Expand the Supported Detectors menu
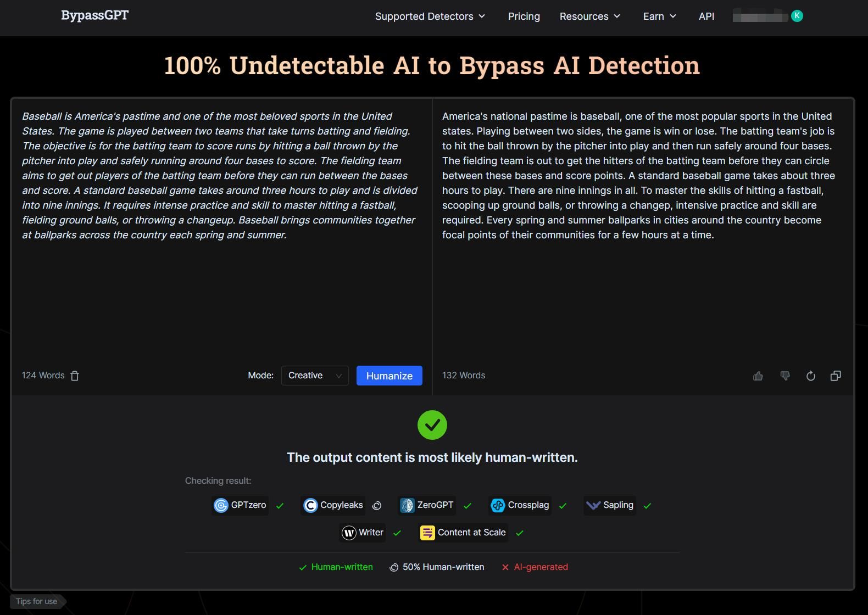The width and height of the screenshot is (868, 615). coord(430,16)
